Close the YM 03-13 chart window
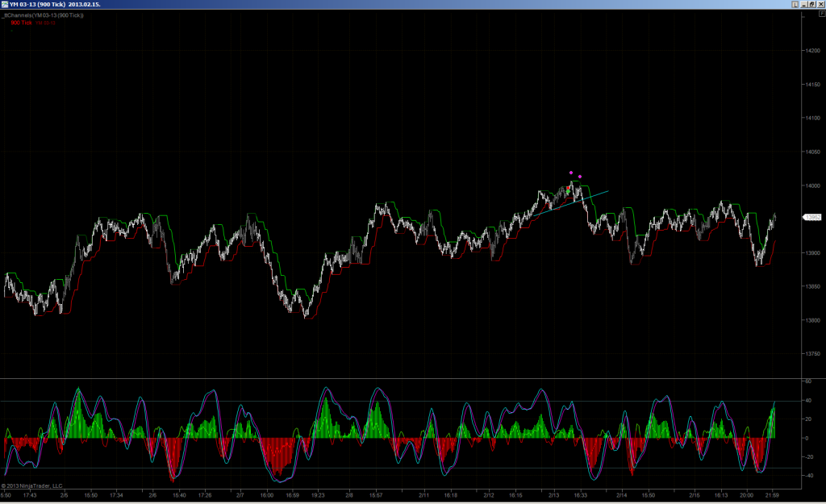This screenshot has height=504, width=826. click(820, 4)
